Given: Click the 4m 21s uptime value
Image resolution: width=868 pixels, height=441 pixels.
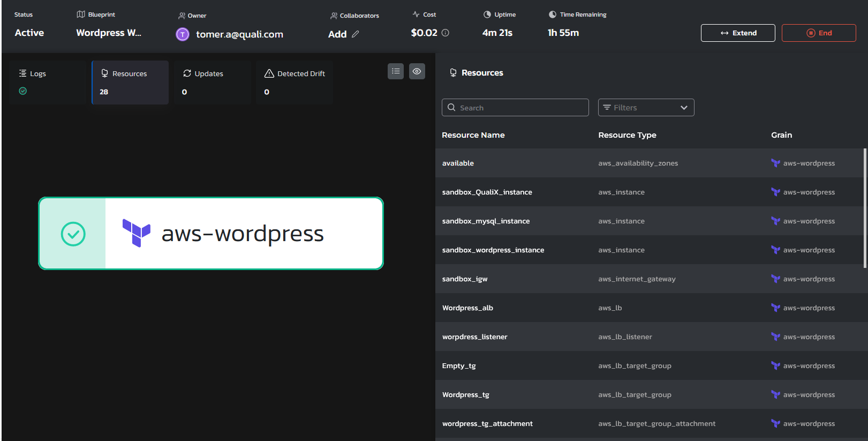Looking at the screenshot, I should [x=497, y=33].
